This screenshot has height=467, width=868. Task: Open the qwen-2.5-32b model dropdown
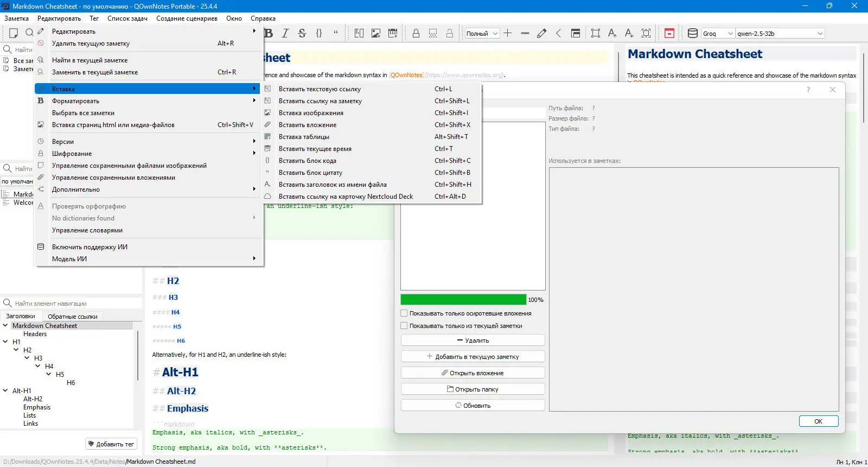(x=780, y=34)
